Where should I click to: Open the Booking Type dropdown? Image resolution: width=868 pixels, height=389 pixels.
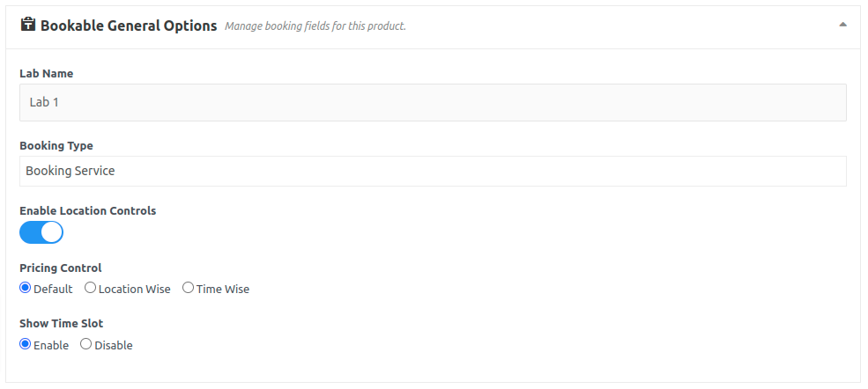[433, 171]
